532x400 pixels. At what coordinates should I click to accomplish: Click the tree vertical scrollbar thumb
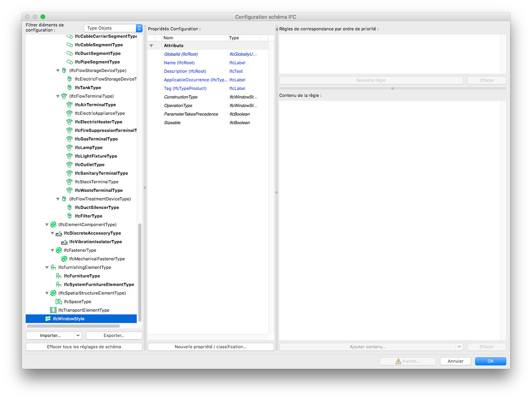coord(140,272)
